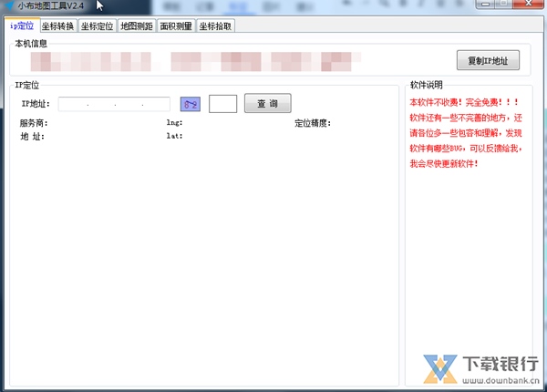Click the text 我会尽快更新软件！
The image size is (547, 392).
click(x=444, y=163)
